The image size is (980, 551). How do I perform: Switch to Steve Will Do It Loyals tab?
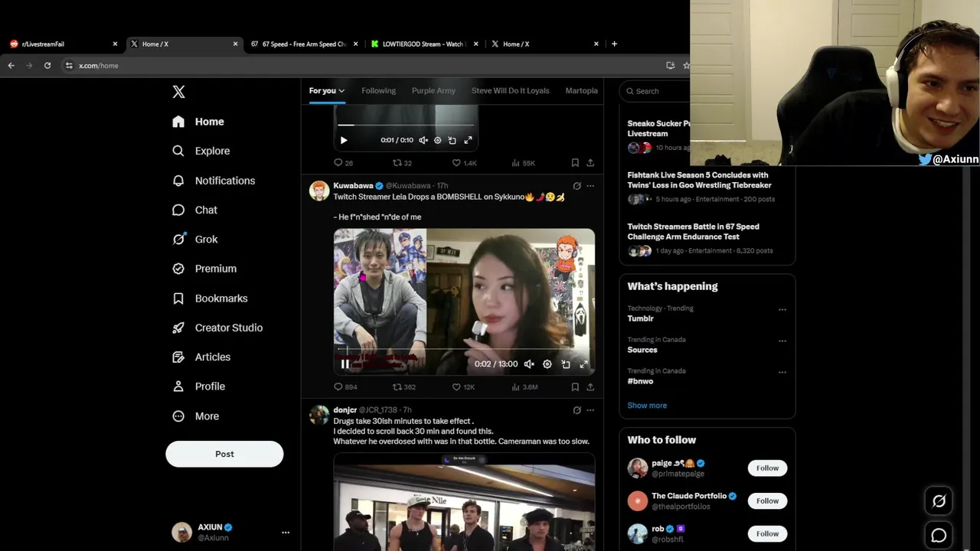click(510, 90)
